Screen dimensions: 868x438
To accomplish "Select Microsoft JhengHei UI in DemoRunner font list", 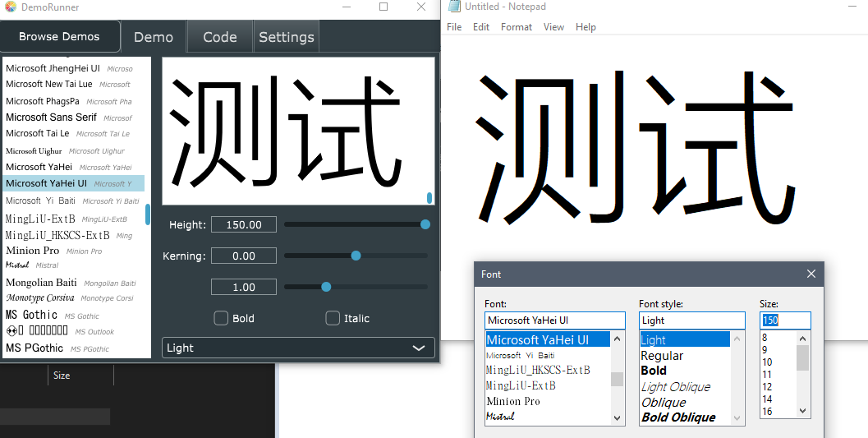I will click(76, 69).
